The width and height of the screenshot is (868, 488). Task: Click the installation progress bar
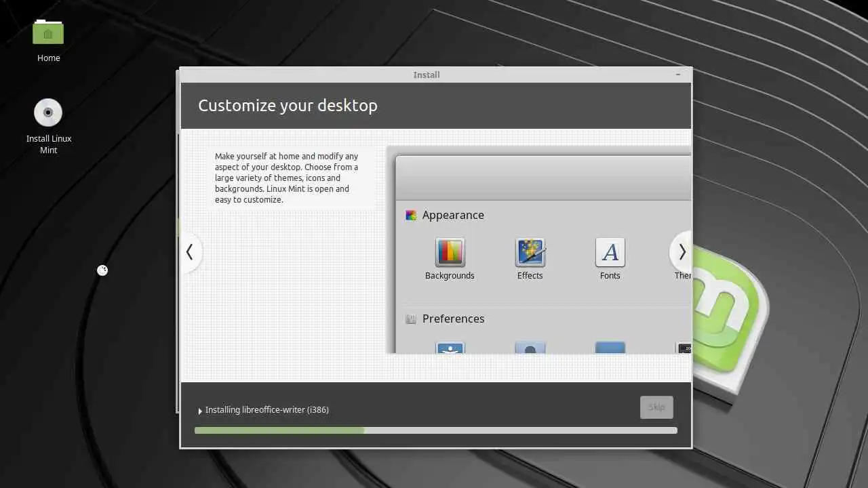[x=435, y=430]
